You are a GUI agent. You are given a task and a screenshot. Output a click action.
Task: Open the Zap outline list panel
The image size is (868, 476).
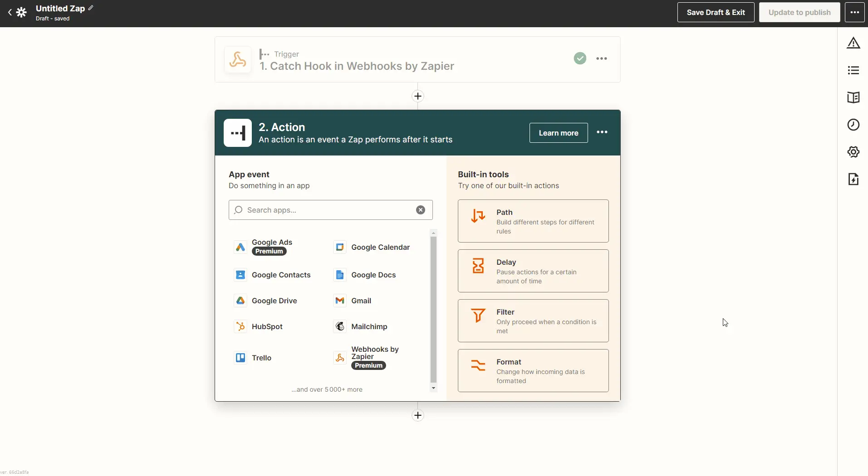853,70
